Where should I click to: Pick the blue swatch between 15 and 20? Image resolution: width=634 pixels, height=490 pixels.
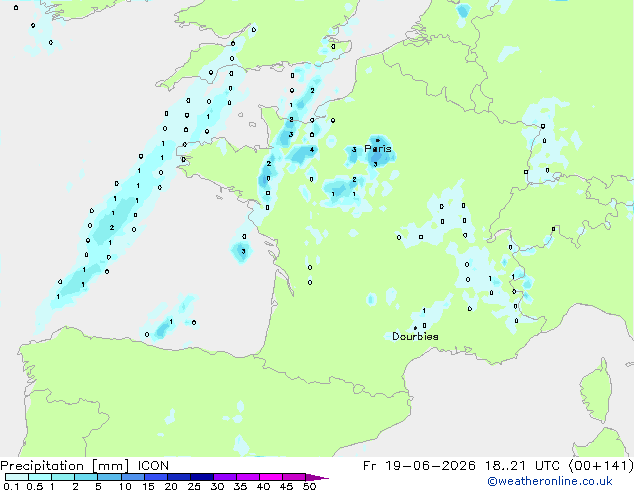pyautogui.click(x=156, y=477)
